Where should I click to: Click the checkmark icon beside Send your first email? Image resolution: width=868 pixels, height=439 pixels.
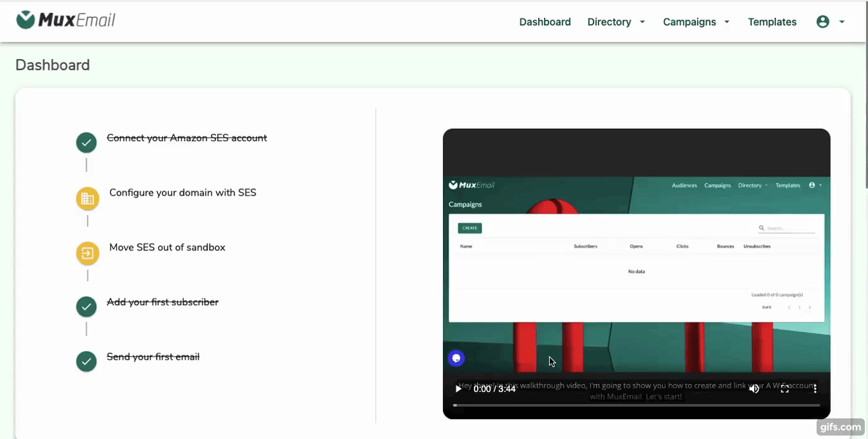[86, 361]
